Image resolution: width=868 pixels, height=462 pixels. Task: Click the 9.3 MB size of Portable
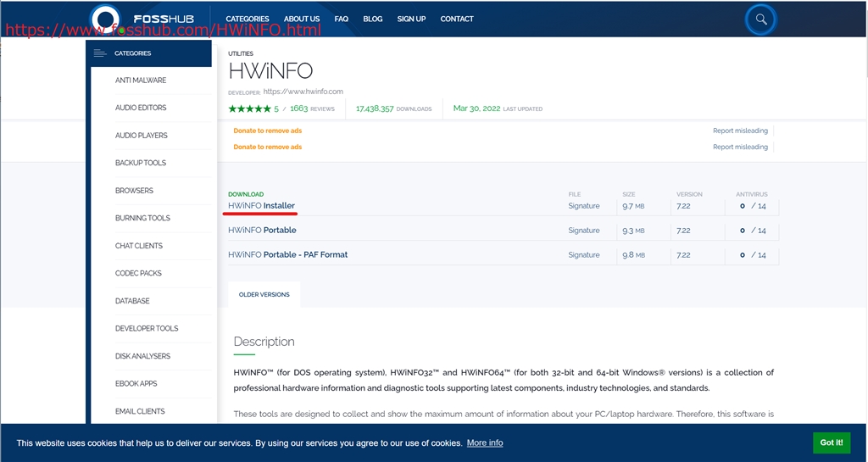(x=633, y=231)
